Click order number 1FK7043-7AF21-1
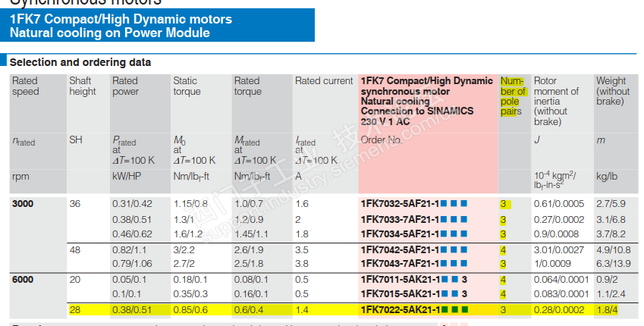Viewport: 644px width, 326px height. pos(413,264)
